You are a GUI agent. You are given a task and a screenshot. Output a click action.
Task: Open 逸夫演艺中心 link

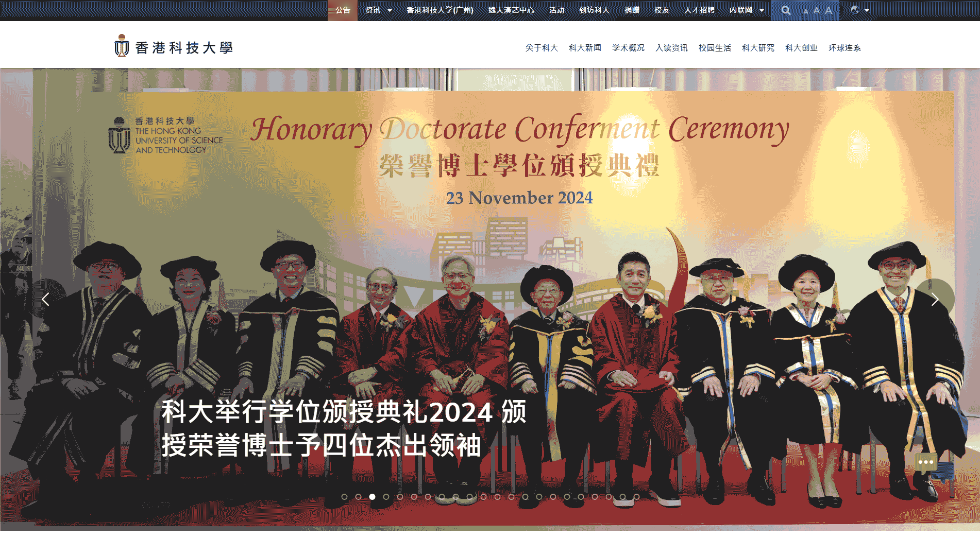[511, 10]
